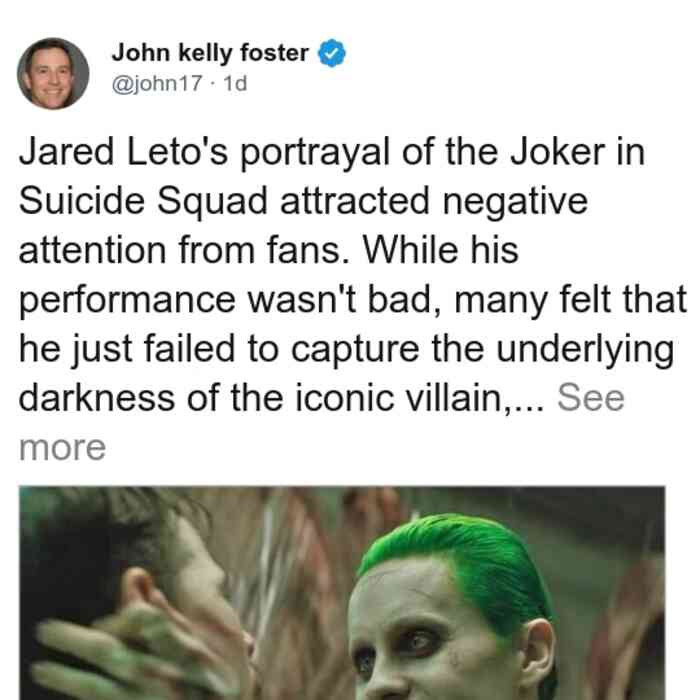Expand the post with See more
Image resolution: width=700 pixels, height=700 pixels.
click(x=591, y=398)
